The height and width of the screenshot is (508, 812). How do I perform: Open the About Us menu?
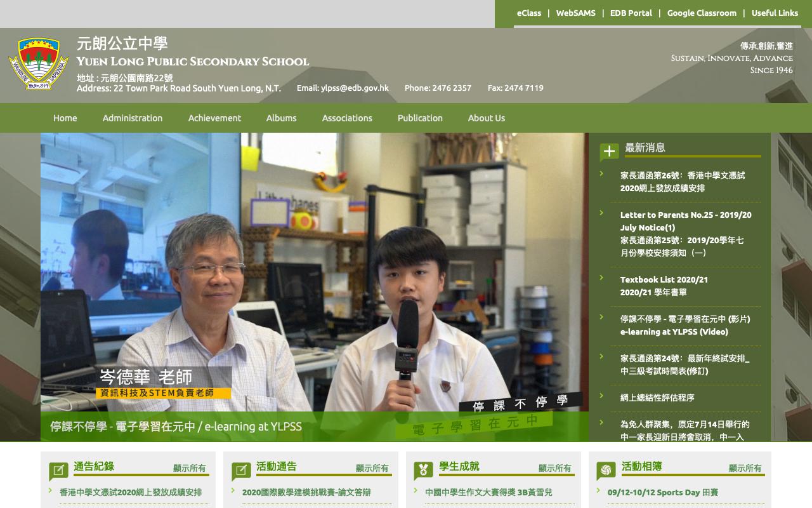(487, 118)
